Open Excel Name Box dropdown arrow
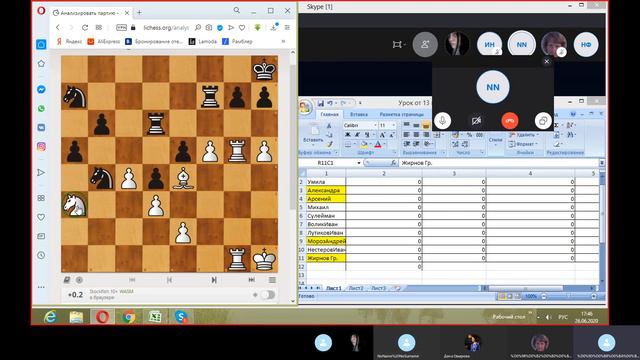The width and height of the screenshot is (640, 360). tap(359, 163)
